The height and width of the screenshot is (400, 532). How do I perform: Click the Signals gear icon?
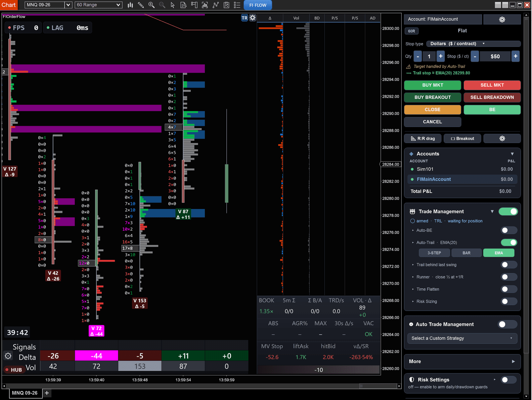[8, 356]
